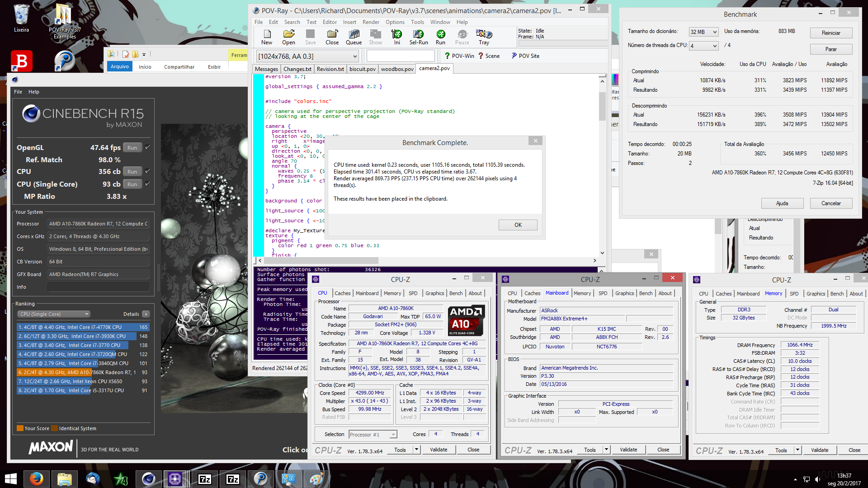Run the Cinebench OpenGL test
The height and width of the screenshot is (488, 868).
point(132,148)
